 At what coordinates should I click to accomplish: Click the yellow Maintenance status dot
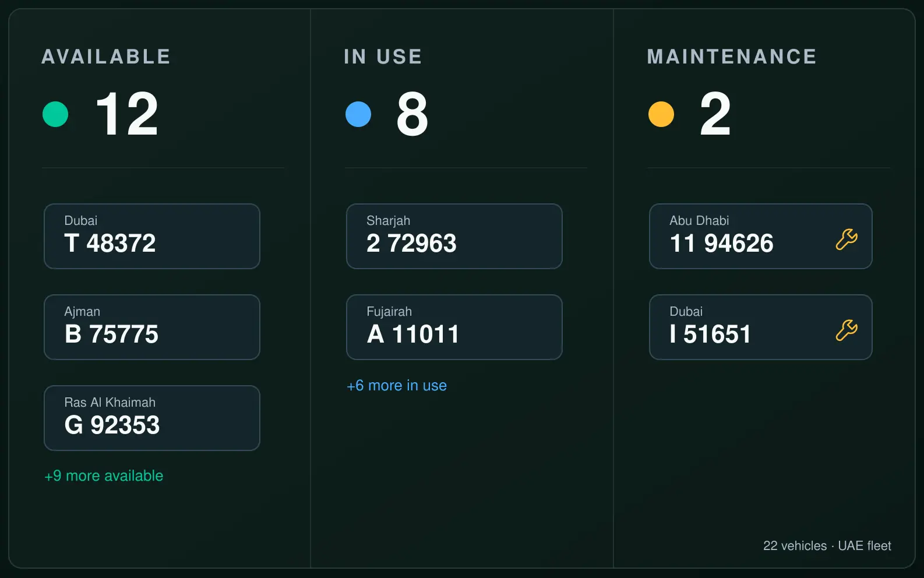coord(661,114)
